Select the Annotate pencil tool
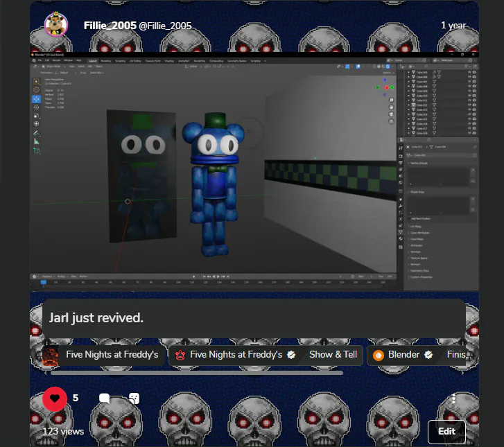Viewport: 504px width, 447px height. tap(36, 133)
